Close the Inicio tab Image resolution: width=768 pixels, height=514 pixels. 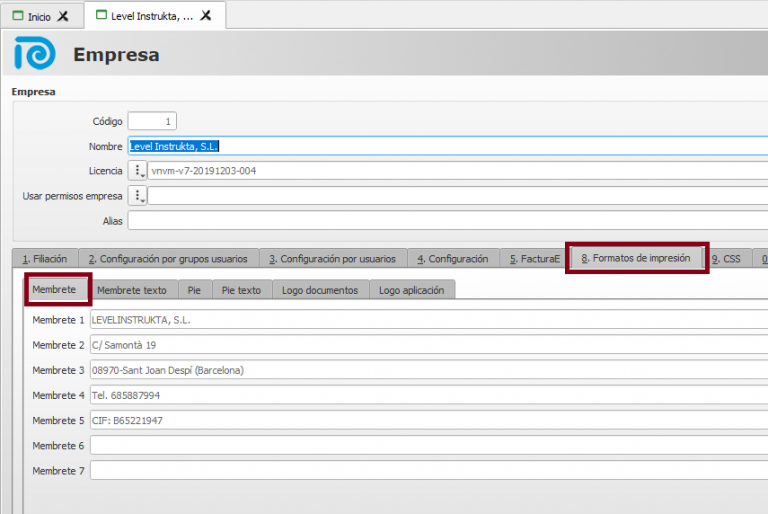63,16
